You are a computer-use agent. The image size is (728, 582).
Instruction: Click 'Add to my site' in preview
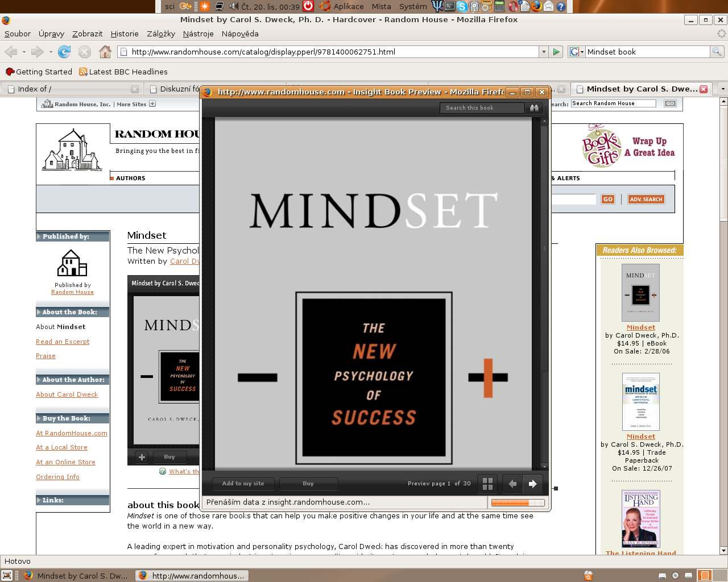click(243, 484)
